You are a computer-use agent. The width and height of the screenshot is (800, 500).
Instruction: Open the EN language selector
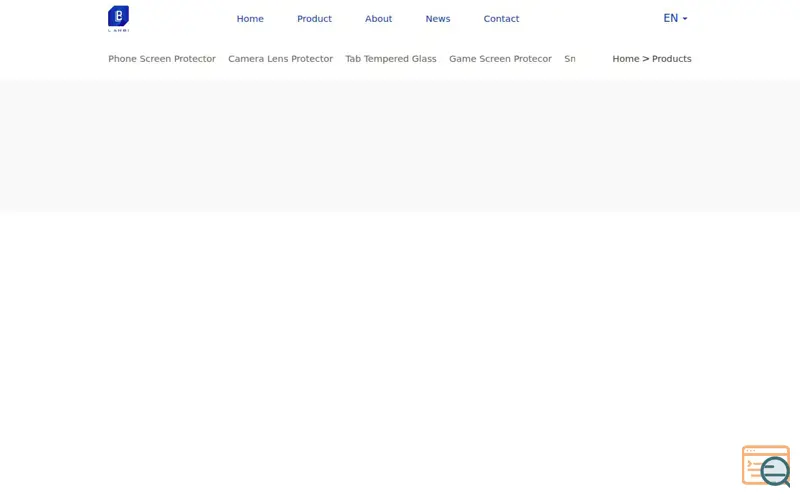[675, 18]
